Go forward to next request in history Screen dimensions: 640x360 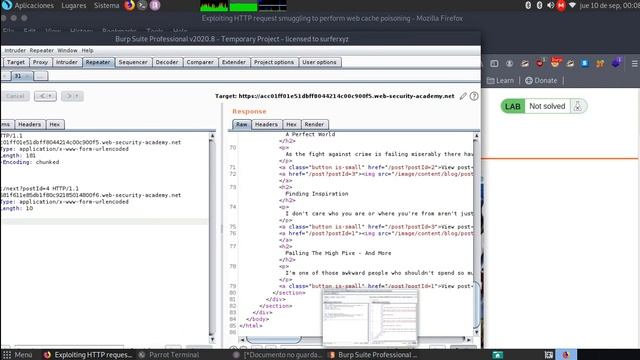pyautogui.click(x=72, y=96)
